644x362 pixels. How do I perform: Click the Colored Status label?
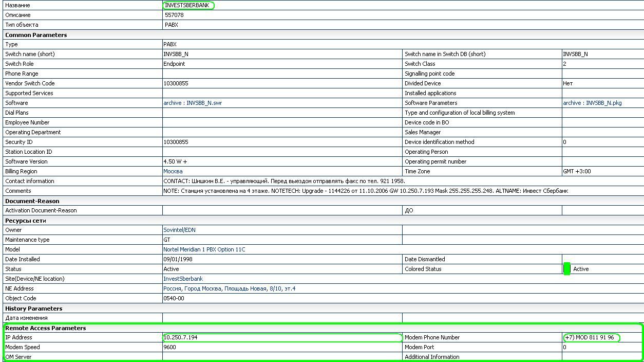pyautogui.click(x=423, y=269)
